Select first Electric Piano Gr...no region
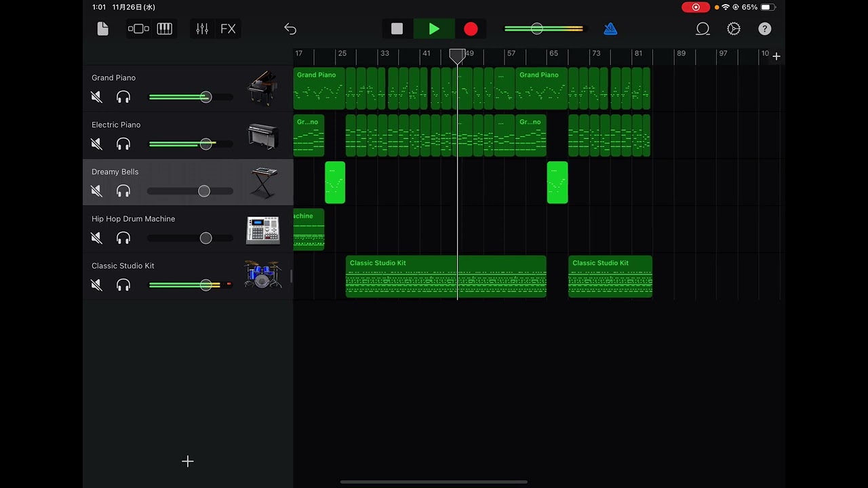The image size is (868, 488). 309,136
